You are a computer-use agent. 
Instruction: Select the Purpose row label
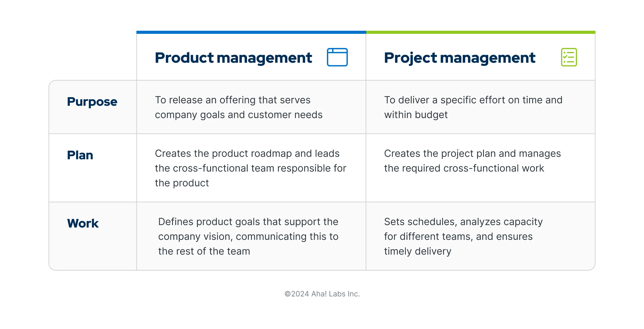92,102
